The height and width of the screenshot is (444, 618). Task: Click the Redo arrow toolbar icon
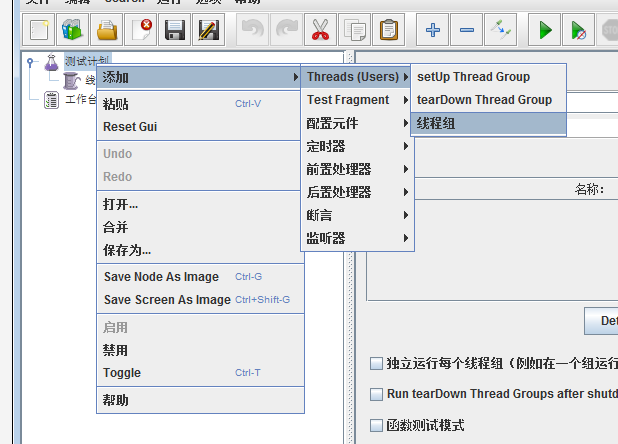[x=287, y=30]
